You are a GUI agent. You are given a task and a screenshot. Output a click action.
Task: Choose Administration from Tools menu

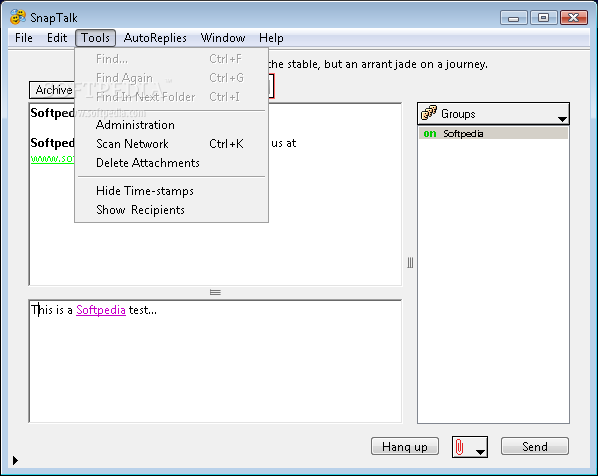(171, 125)
